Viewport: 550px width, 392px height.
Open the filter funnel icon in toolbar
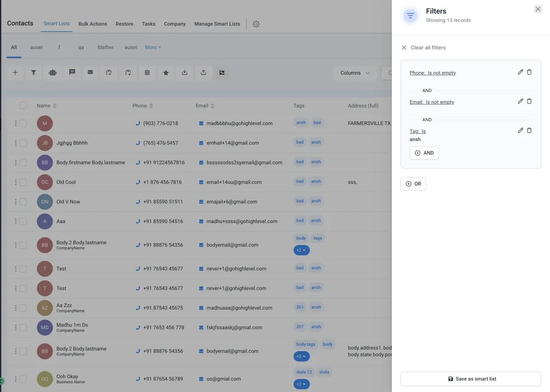[33, 72]
